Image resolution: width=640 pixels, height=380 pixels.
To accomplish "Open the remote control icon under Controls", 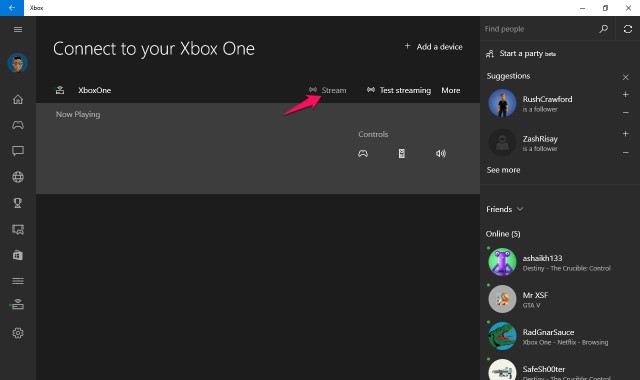I will coord(402,153).
